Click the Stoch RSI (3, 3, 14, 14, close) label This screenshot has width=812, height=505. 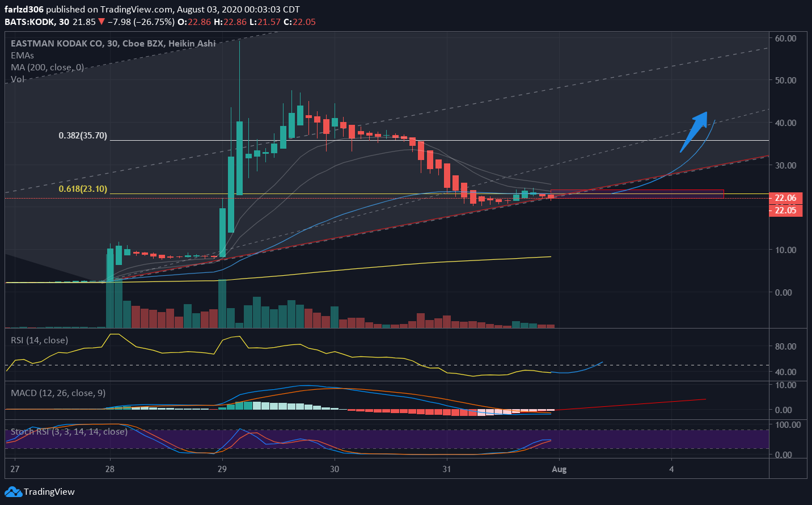[x=69, y=431]
